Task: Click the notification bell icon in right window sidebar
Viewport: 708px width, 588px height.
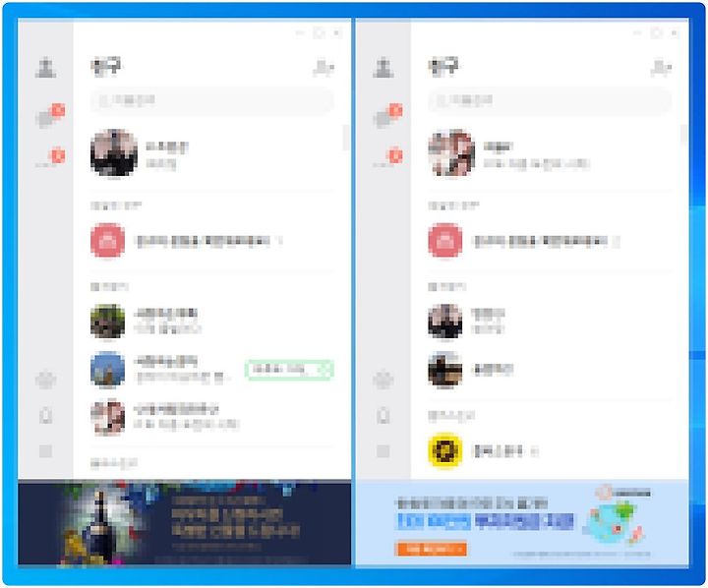Action: (383, 416)
